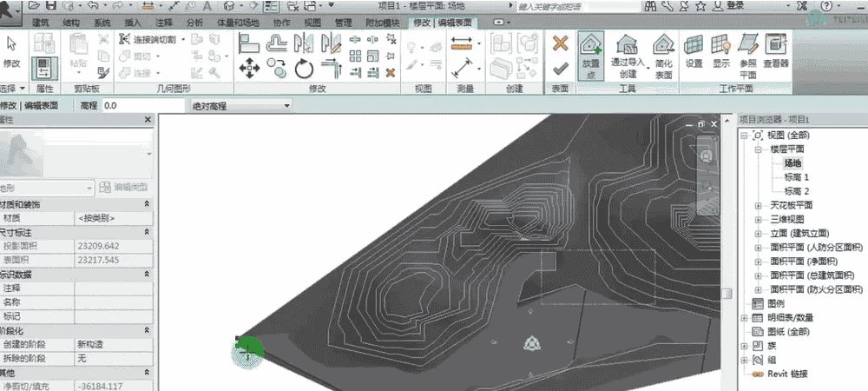Select the Rotate tool in the 修改 panel

[304, 67]
